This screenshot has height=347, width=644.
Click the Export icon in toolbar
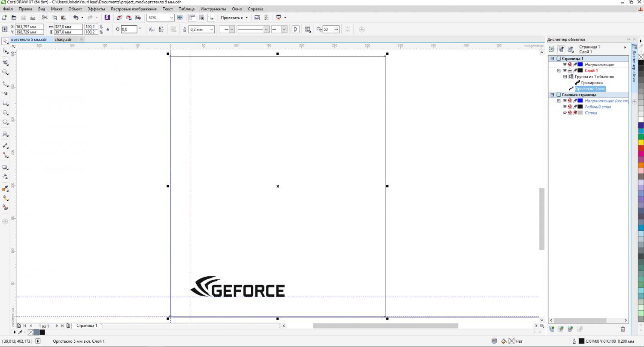point(128,18)
